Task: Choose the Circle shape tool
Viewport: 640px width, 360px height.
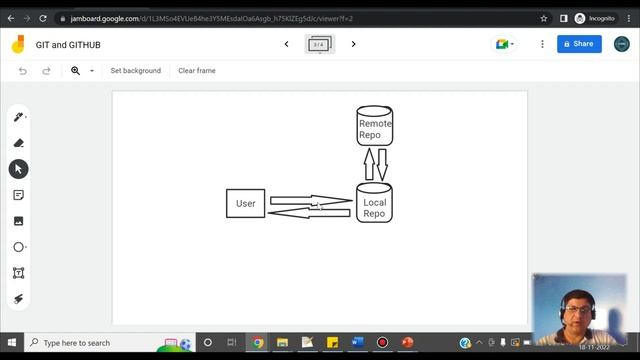Action: point(18,247)
